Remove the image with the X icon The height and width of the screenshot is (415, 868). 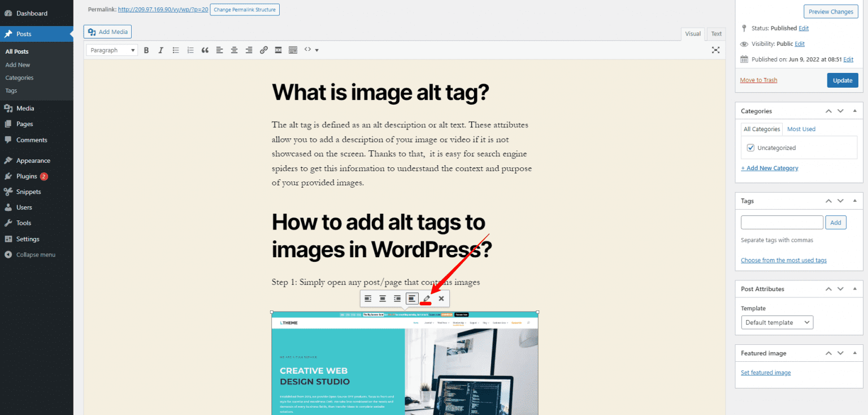coord(441,298)
